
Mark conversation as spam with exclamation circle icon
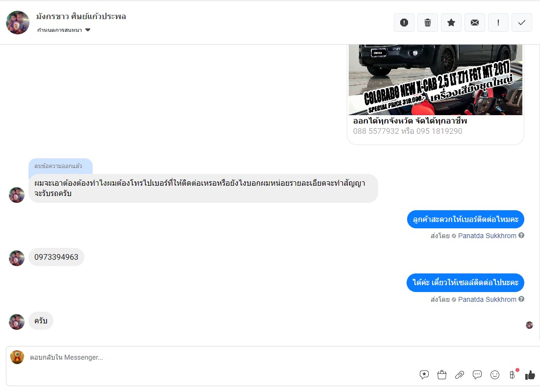(404, 23)
